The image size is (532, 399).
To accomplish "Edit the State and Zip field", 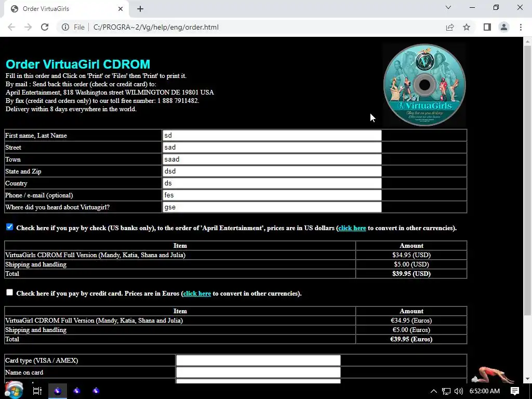I will click(x=272, y=171).
